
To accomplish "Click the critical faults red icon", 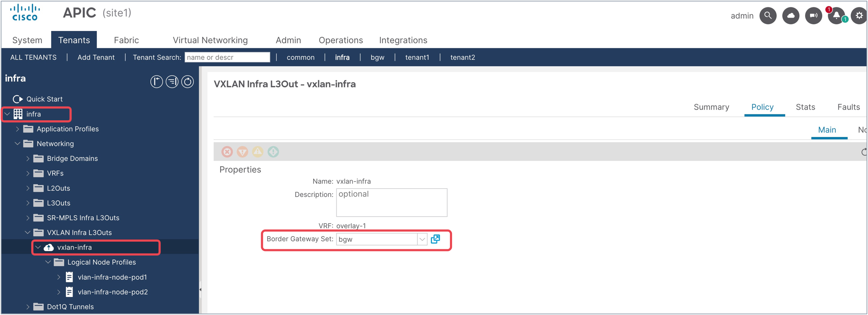I will 227,152.
